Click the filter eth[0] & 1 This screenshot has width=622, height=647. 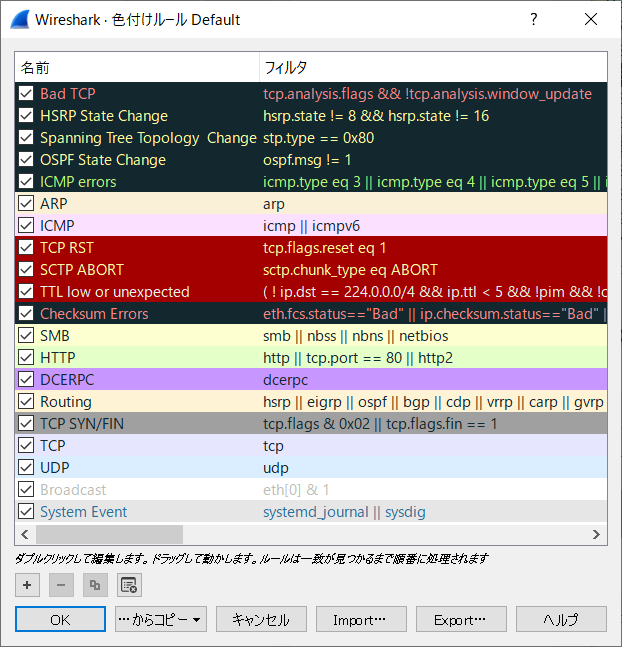[296, 490]
